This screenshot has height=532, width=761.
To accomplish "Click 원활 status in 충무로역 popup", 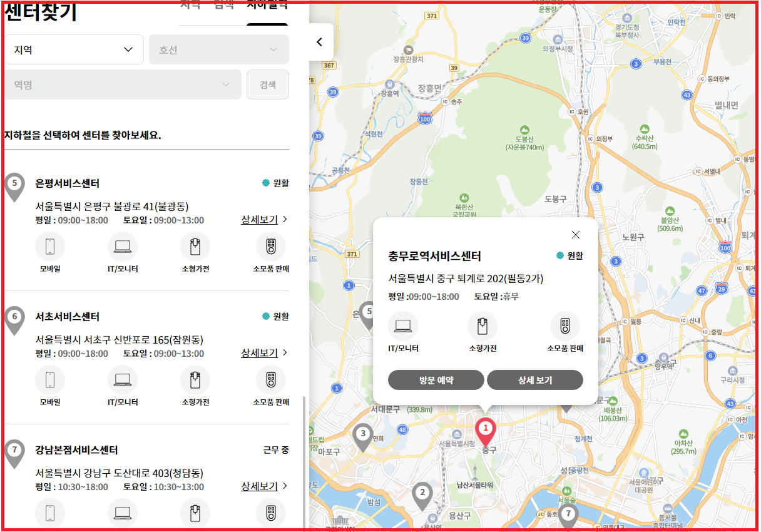I will pyautogui.click(x=569, y=256).
